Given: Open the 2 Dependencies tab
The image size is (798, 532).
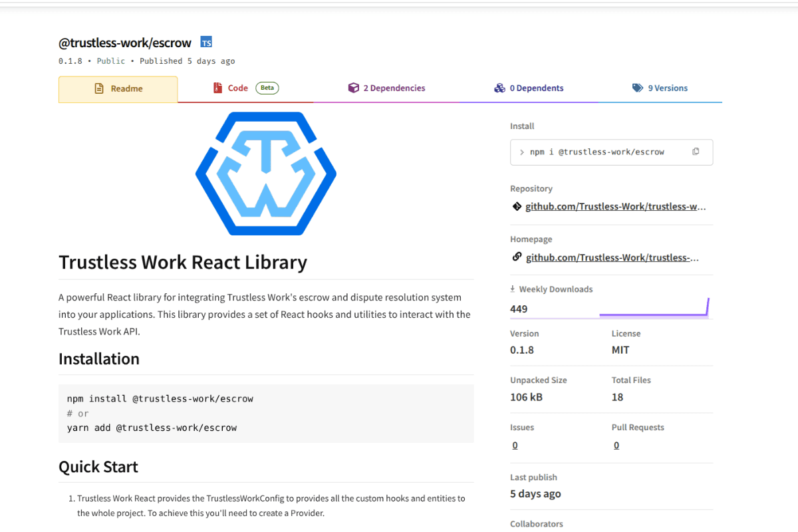Looking at the screenshot, I should pyautogui.click(x=394, y=87).
